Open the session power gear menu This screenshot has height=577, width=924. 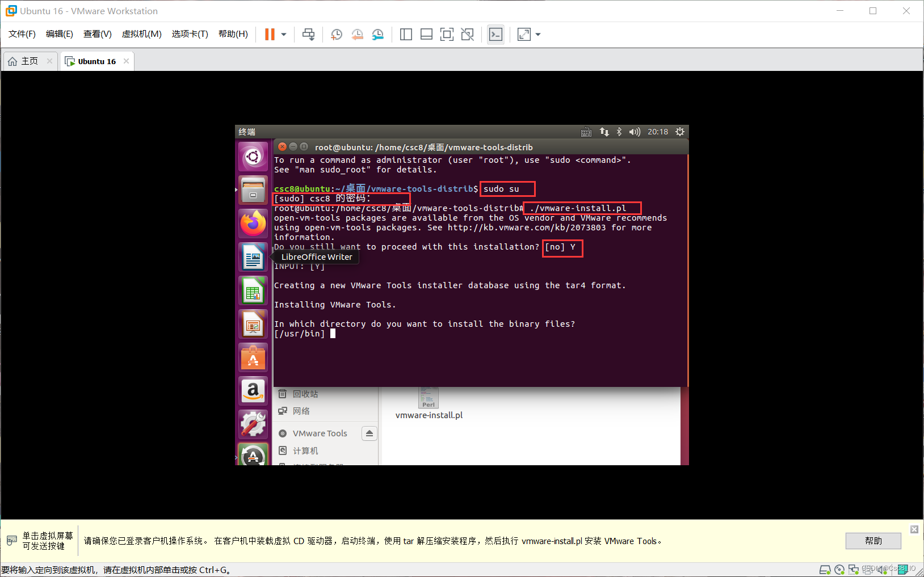click(680, 132)
